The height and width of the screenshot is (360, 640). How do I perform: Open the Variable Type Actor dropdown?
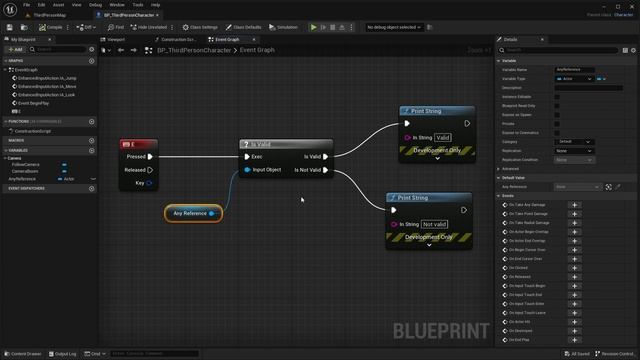(x=574, y=79)
